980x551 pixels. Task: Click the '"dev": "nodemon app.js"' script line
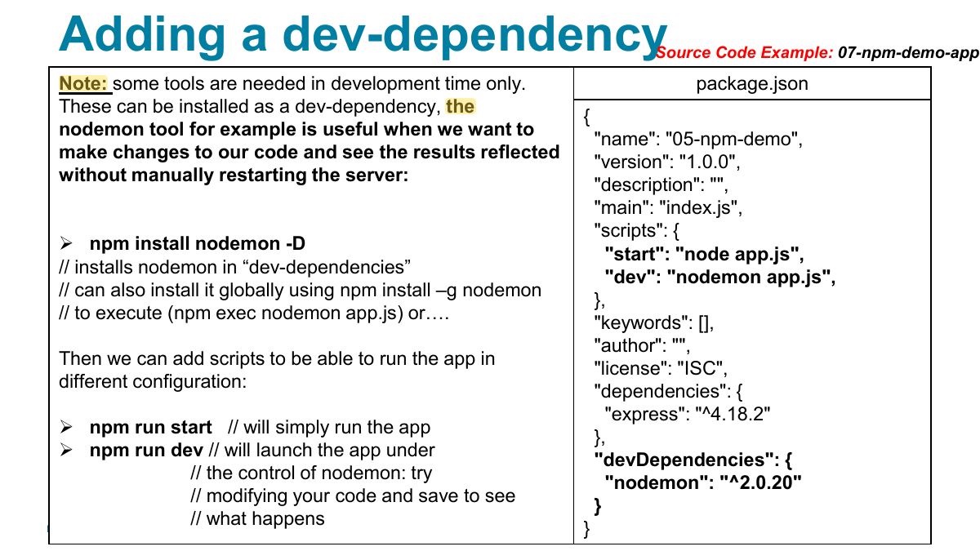pos(720,277)
